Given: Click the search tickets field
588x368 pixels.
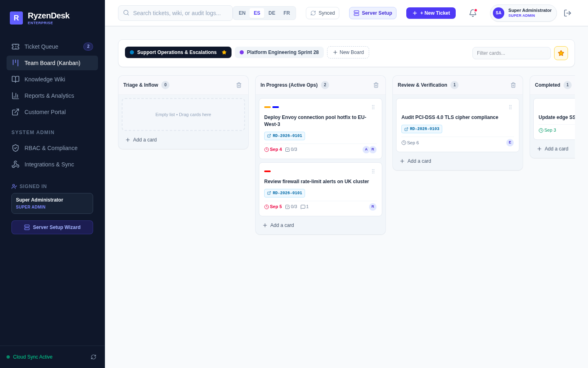Looking at the screenshot, I should click(175, 13).
